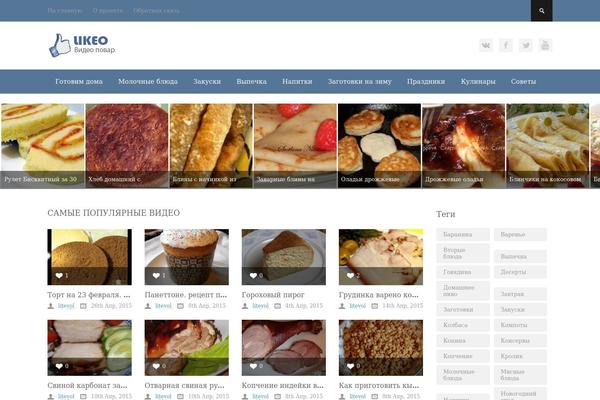Open Блинчики на кокосовом slider image
The image size is (600, 400).
pos(548,146)
